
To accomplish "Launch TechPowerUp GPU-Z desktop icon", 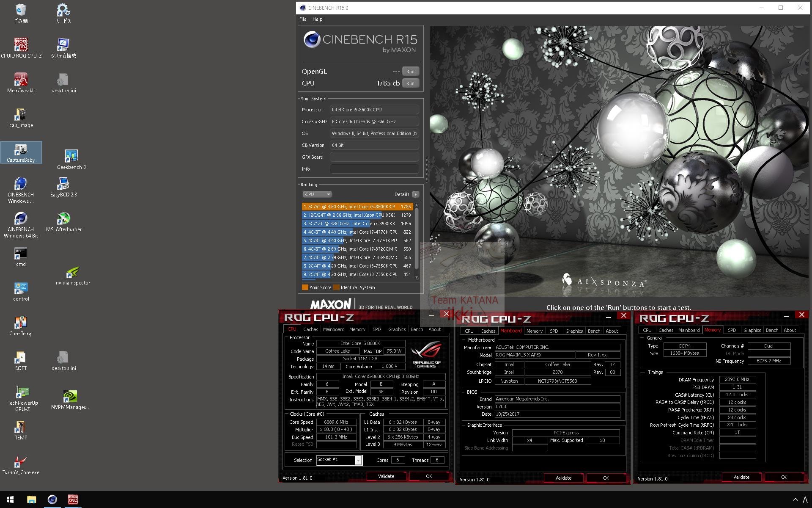I will pos(22,398).
